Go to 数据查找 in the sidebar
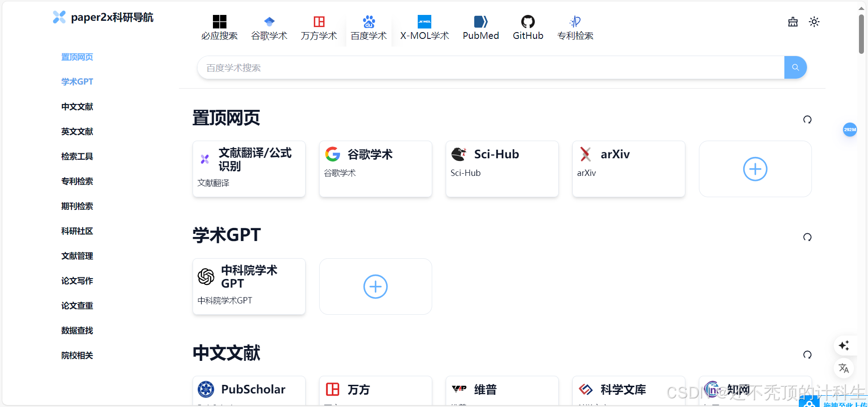 [77, 331]
